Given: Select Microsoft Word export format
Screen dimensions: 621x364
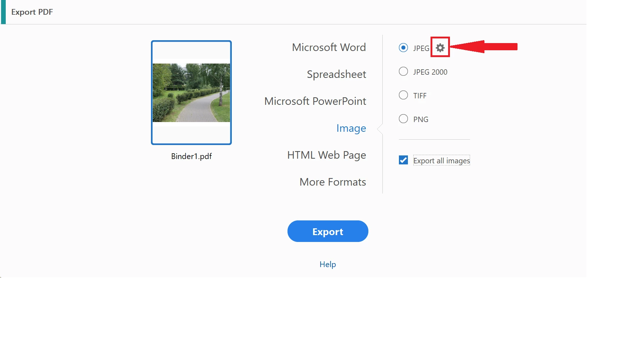Looking at the screenshot, I should coord(329,47).
